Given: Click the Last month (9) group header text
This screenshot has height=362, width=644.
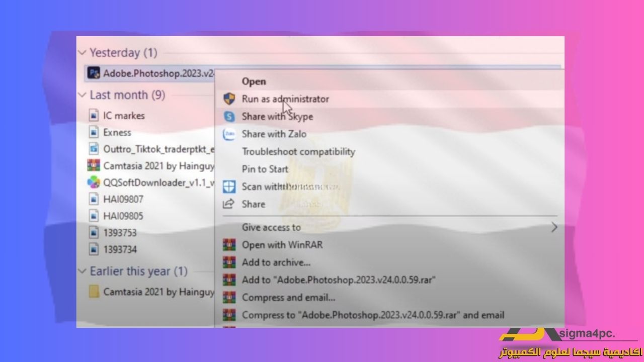Looking at the screenshot, I should click(127, 95).
